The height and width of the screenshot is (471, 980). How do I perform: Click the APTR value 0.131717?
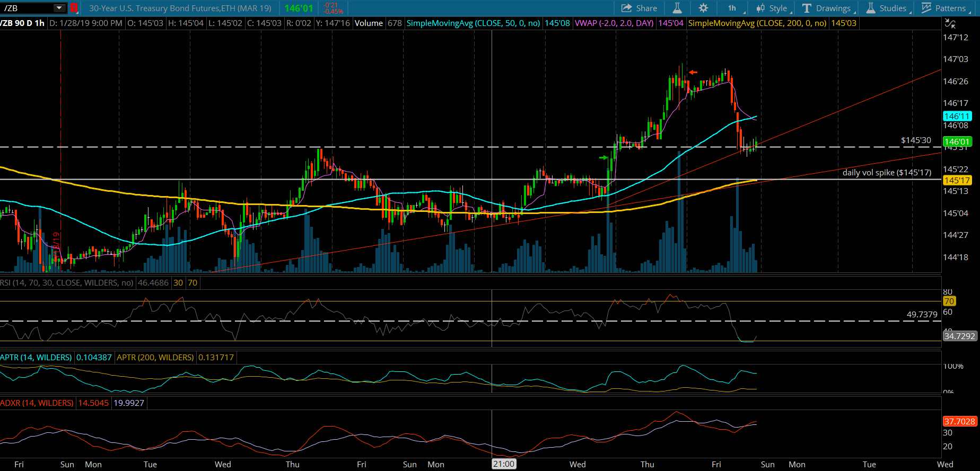pyautogui.click(x=216, y=358)
